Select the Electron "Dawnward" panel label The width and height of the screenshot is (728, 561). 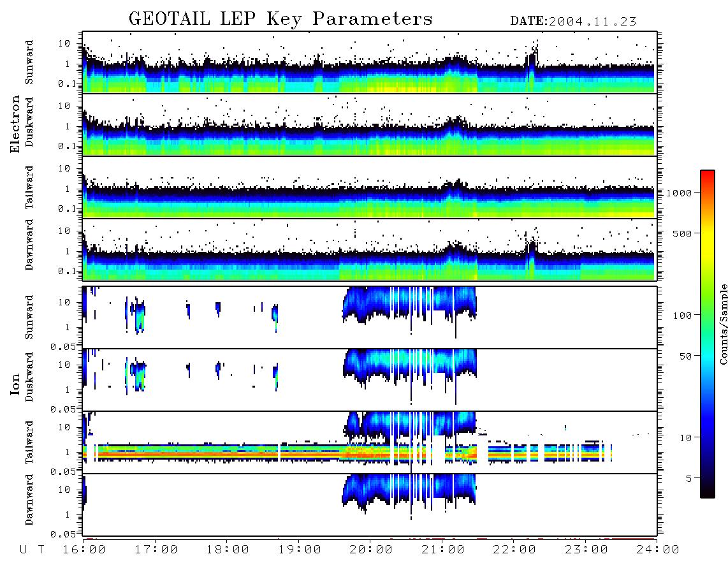click(x=29, y=245)
